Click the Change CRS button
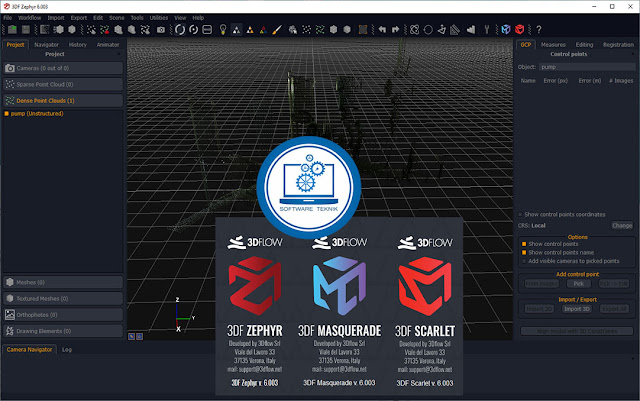 pos(622,225)
